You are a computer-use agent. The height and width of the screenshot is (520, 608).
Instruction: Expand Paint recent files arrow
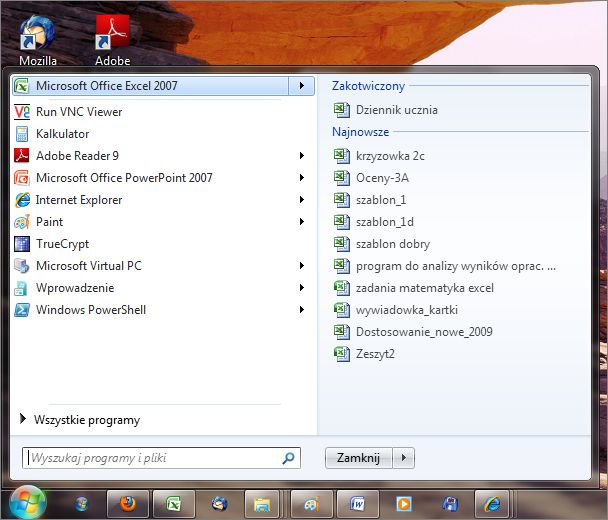pos(302,222)
